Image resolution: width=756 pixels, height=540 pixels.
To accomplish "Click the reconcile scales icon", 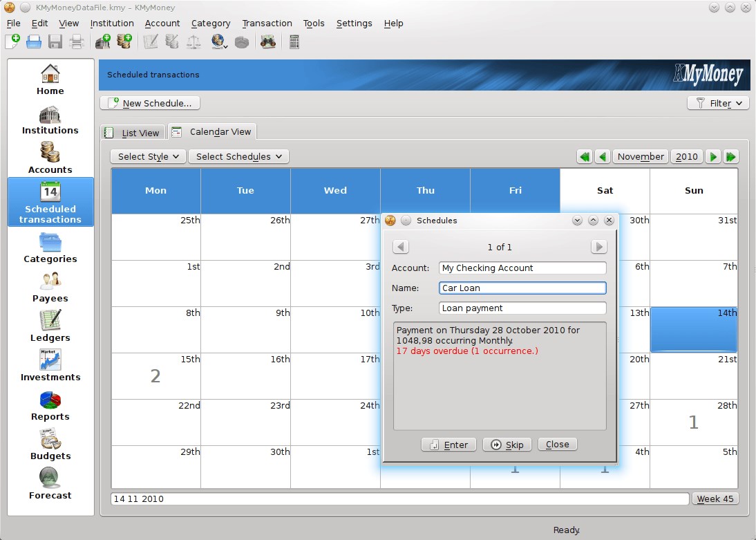I will click(193, 42).
